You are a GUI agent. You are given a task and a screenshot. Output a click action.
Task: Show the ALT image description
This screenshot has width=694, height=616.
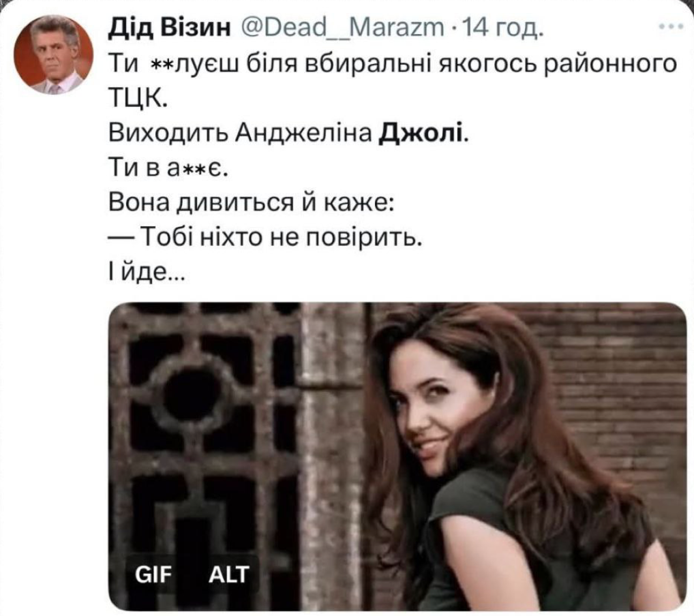pyautogui.click(x=229, y=574)
